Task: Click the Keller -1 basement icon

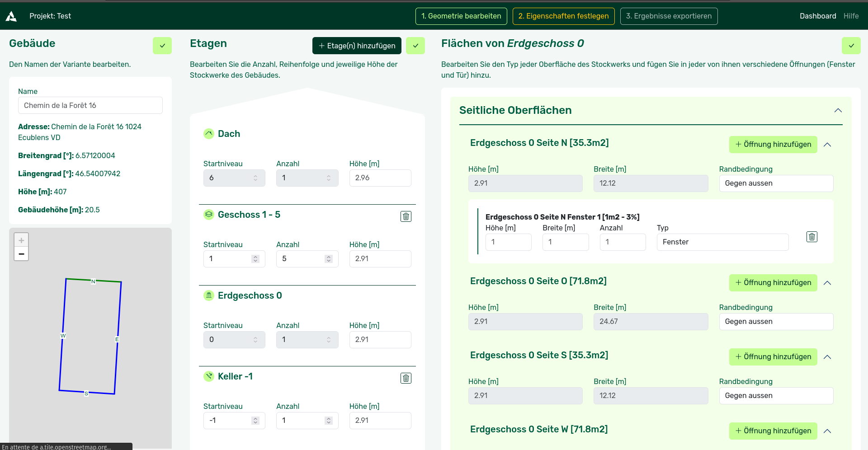Action: pos(209,376)
